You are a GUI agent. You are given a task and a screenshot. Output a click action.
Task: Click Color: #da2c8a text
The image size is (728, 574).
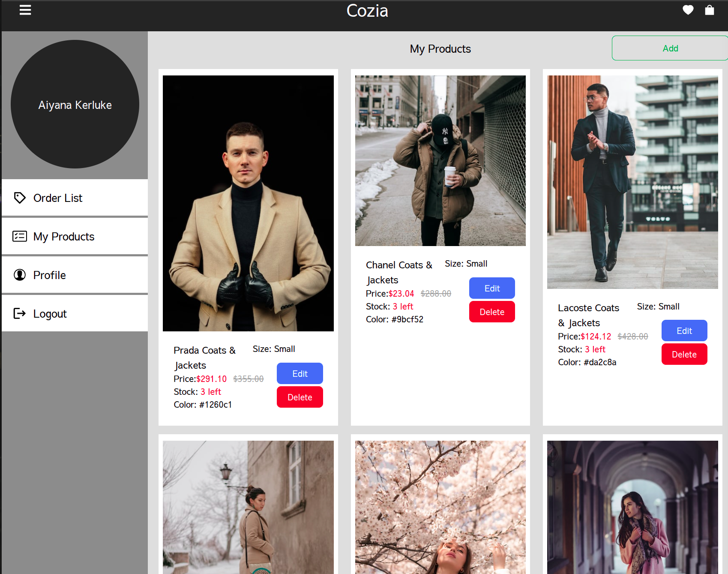point(587,362)
